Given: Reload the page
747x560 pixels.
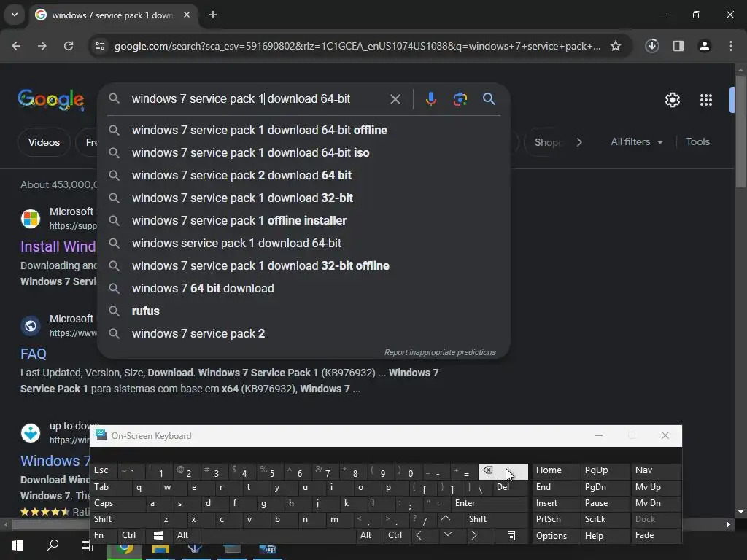Looking at the screenshot, I should (x=69, y=46).
